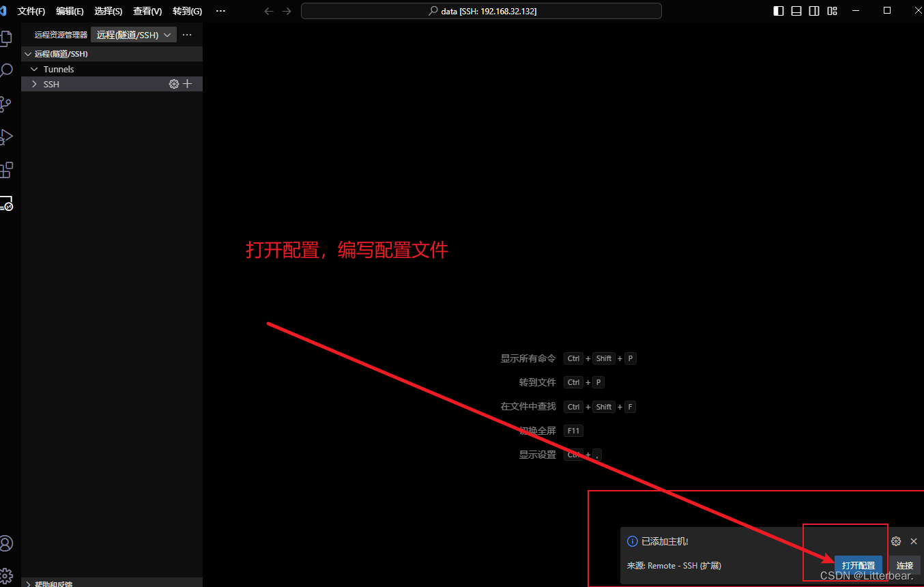Select the Search icon in activity bar
Screen dimensions: 924x587
7,70
